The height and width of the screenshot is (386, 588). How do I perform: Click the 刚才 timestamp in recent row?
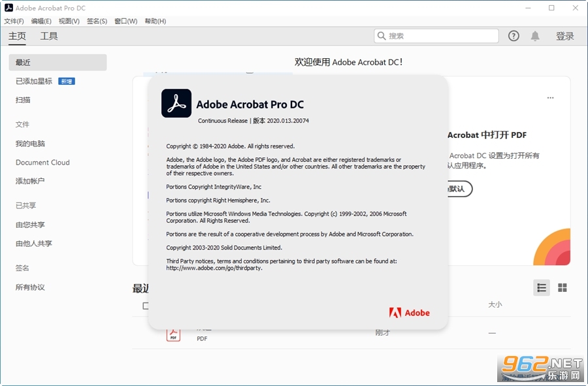click(382, 332)
